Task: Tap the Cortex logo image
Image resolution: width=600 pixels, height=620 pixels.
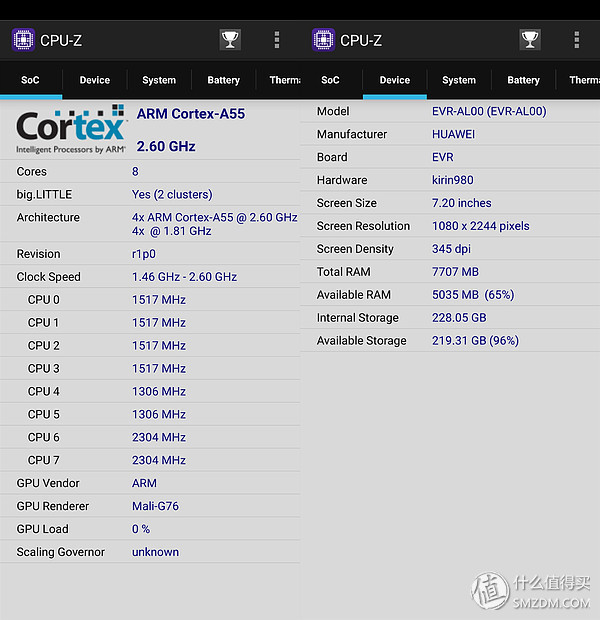Action: pos(71,129)
